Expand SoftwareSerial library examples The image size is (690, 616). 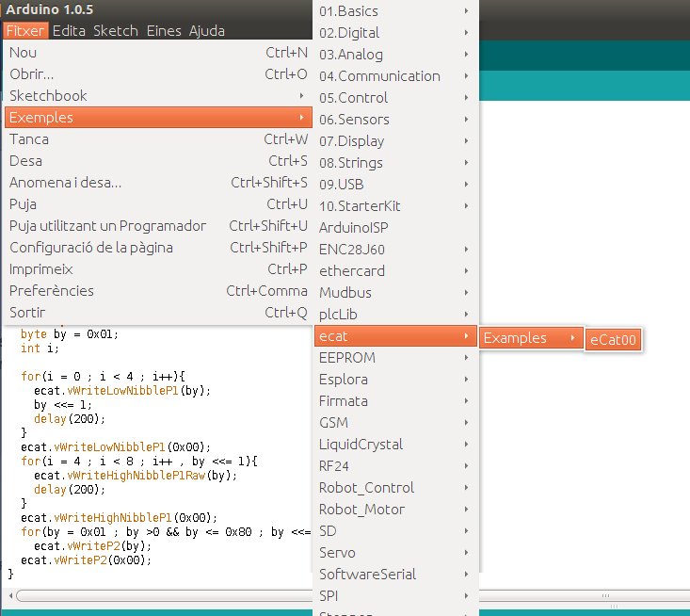395,574
